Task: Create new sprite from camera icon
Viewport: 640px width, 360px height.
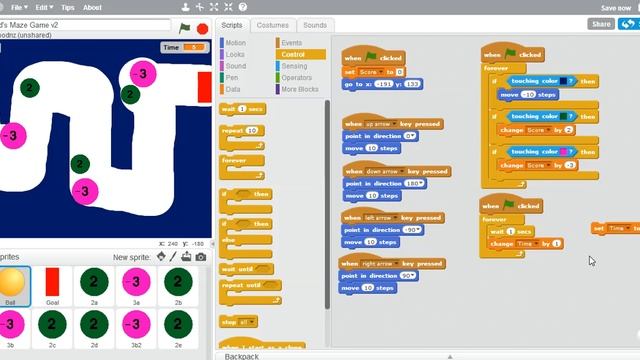Action: click(200, 257)
